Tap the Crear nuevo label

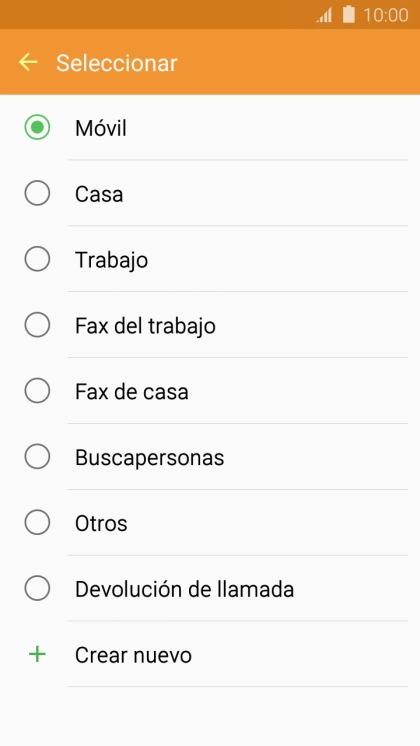tap(133, 655)
